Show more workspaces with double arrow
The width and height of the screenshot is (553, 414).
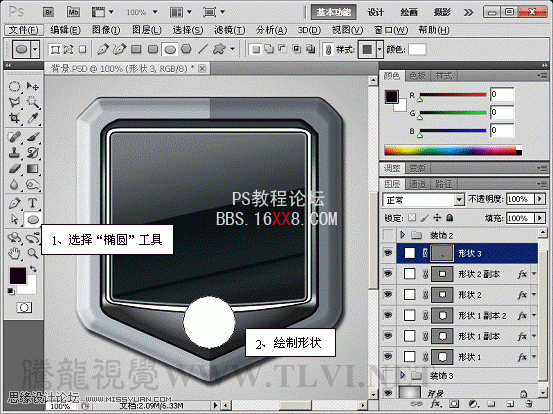(468, 13)
